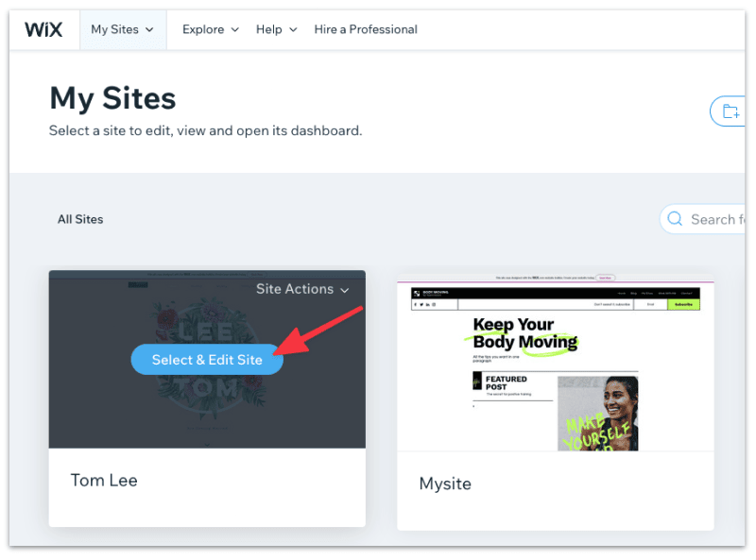Click the Wix logo
The image size is (756, 560).
point(43,28)
